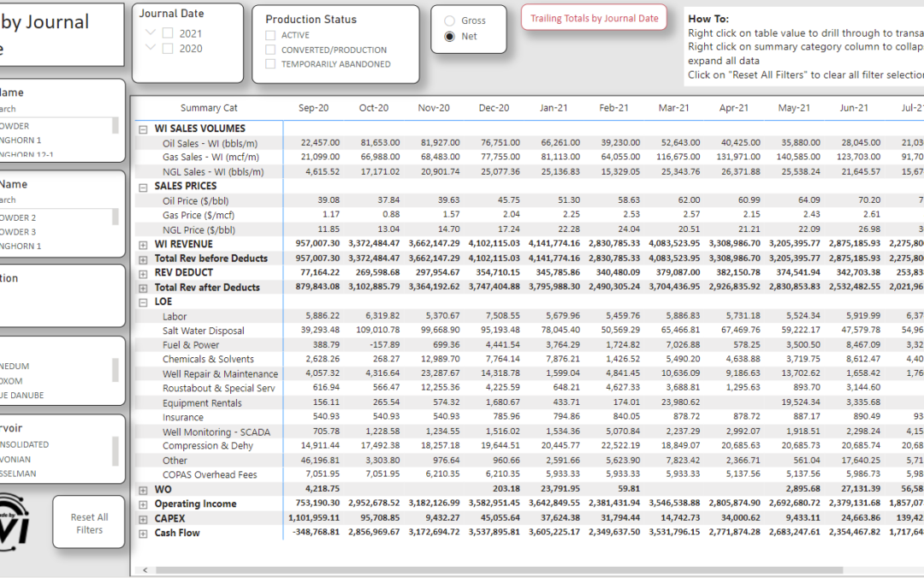Select Compression & Dehy row label
924x578 pixels.
click(208, 446)
